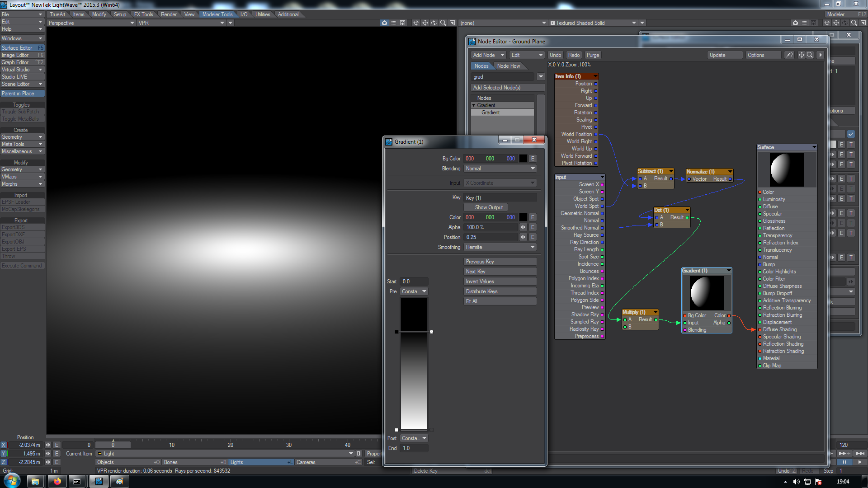Open the Blending Normal dropdown
Image resolution: width=868 pixels, height=488 pixels.
click(x=500, y=169)
